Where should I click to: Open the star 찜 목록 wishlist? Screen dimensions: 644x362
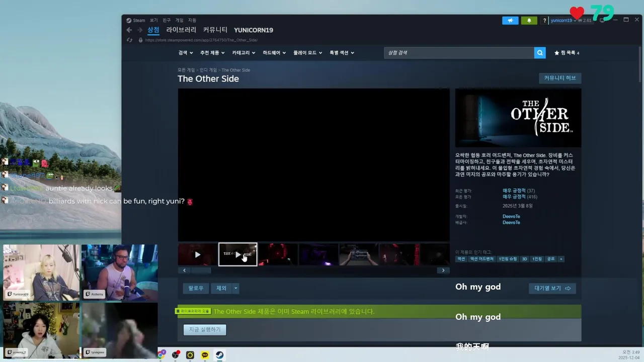567,53
